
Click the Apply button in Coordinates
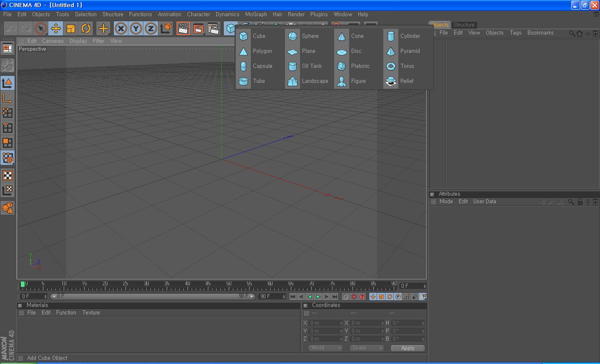click(408, 348)
